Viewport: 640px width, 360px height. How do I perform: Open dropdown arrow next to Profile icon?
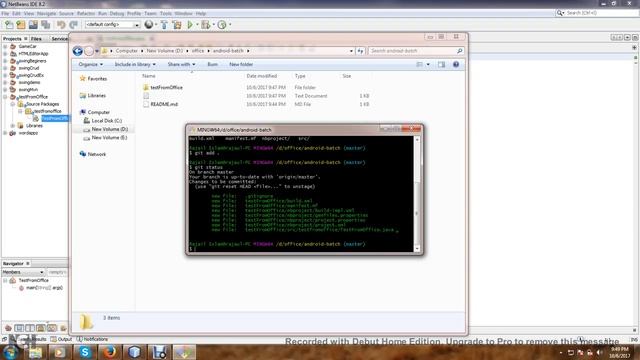[x=230, y=25]
